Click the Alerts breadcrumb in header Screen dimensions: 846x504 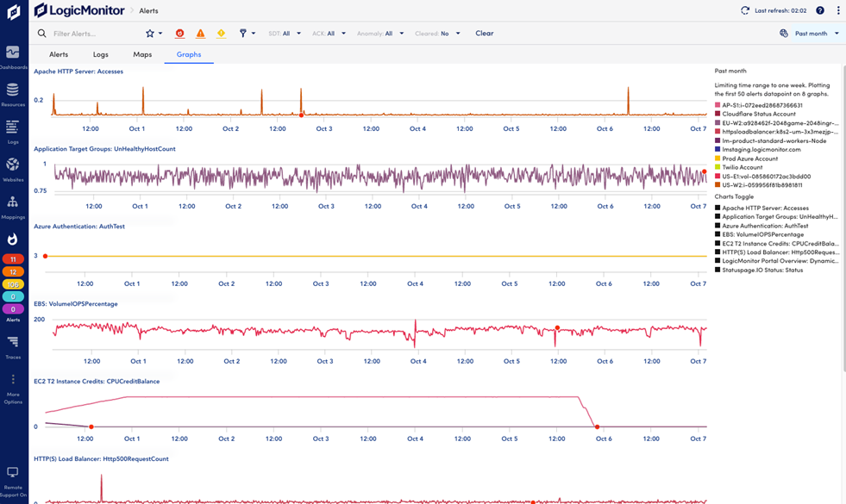click(148, 11)
